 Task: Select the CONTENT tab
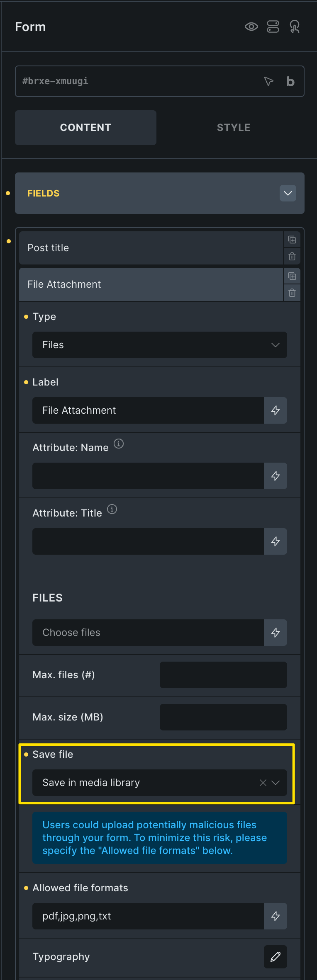[85, 128]
